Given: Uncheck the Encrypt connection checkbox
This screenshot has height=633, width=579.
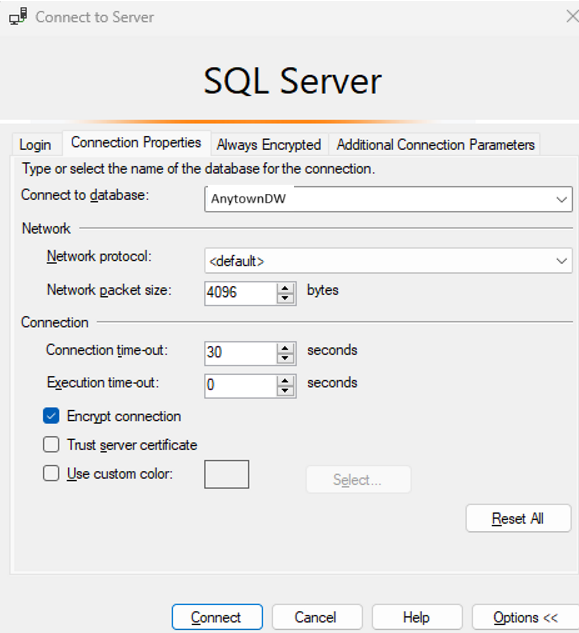Looking at the screenshot, I should (51, 416).
